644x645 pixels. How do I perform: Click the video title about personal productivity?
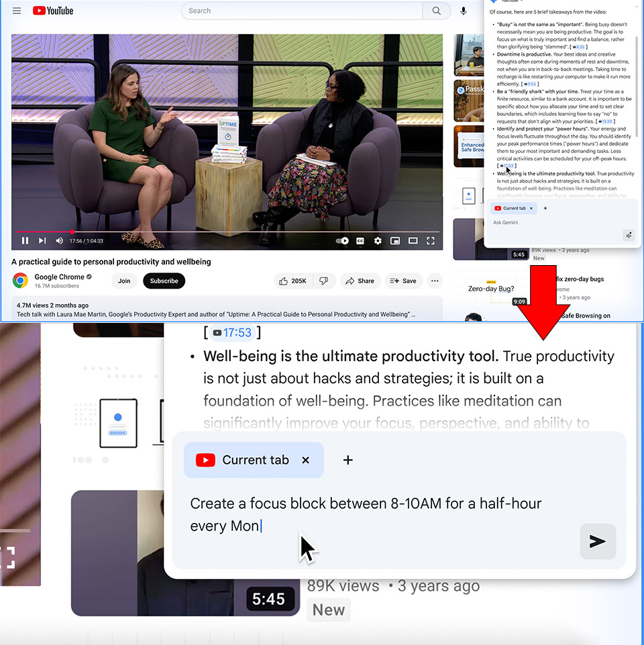(x=111, y=262)
